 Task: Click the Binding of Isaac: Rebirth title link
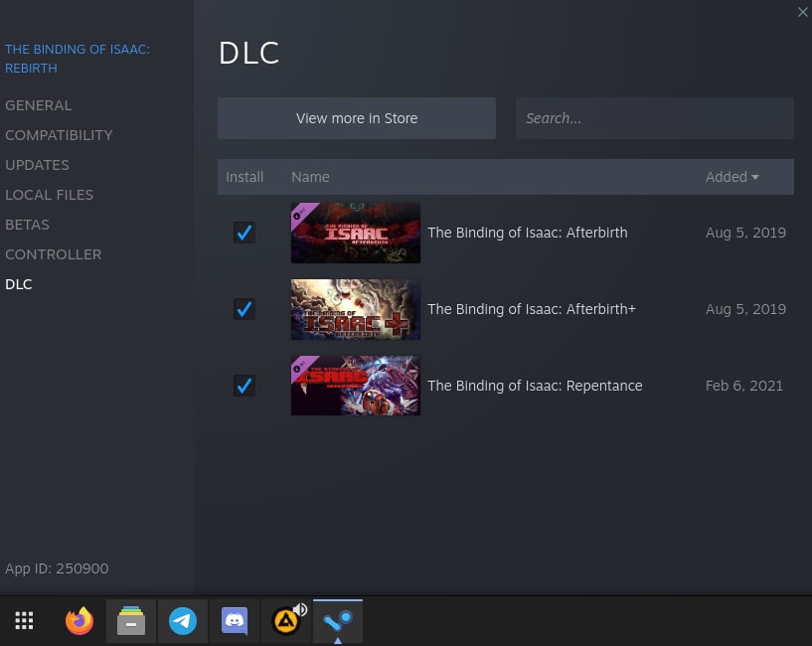tap(78, 59)
